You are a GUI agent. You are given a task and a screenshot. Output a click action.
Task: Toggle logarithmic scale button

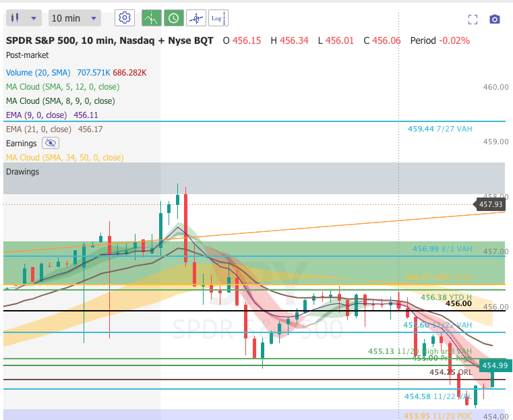pyautogui.click(x=218, y=18)
